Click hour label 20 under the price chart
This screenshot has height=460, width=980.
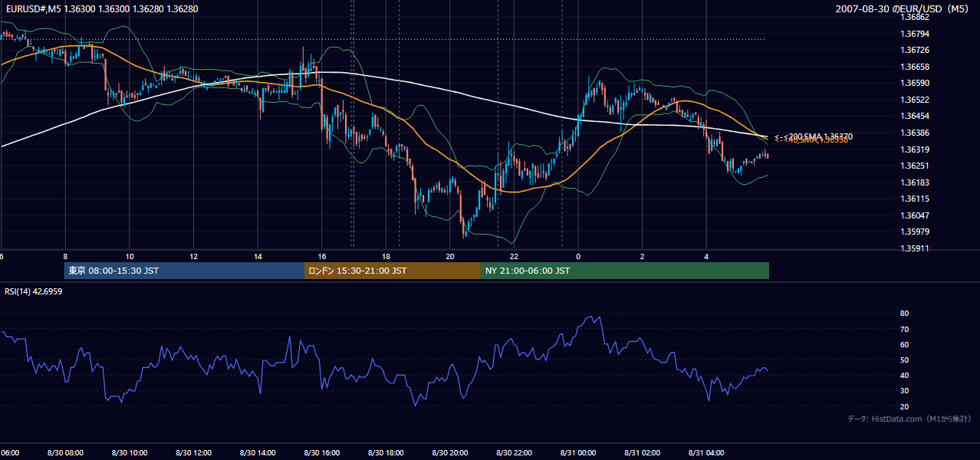[x=450, y=256]
